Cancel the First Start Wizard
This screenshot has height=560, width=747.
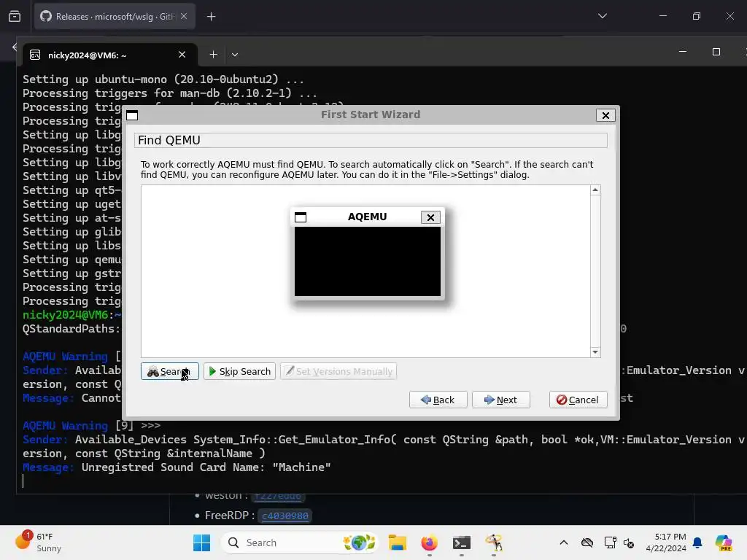pyautogui.click(x=578, y=400)
